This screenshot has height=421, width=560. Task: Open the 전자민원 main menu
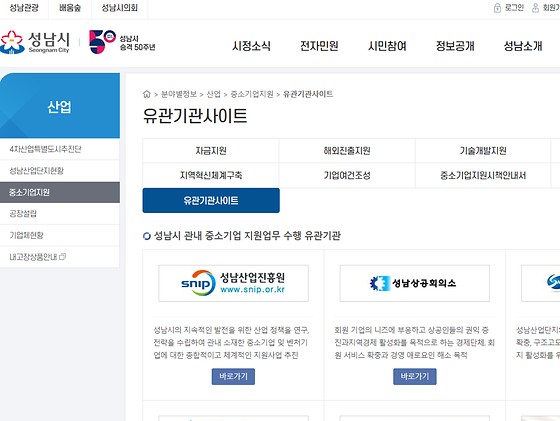tap(319, 46)
